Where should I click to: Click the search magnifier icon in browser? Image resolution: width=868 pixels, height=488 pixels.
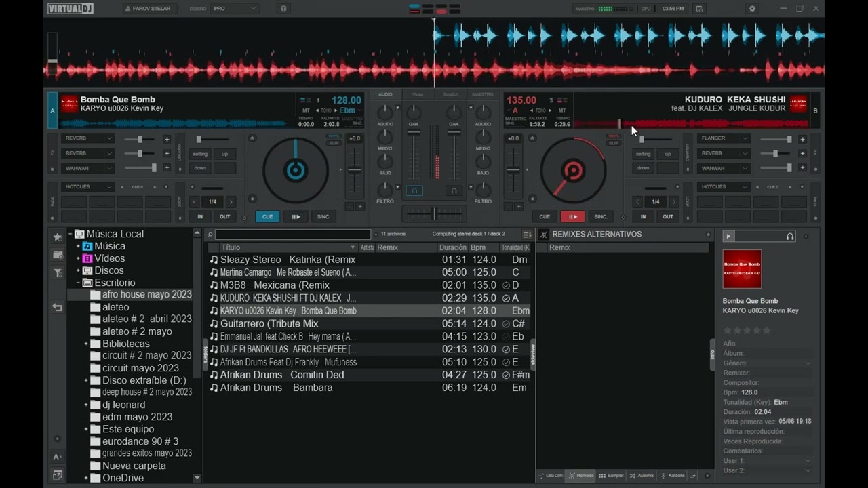[x=210, y=235]
